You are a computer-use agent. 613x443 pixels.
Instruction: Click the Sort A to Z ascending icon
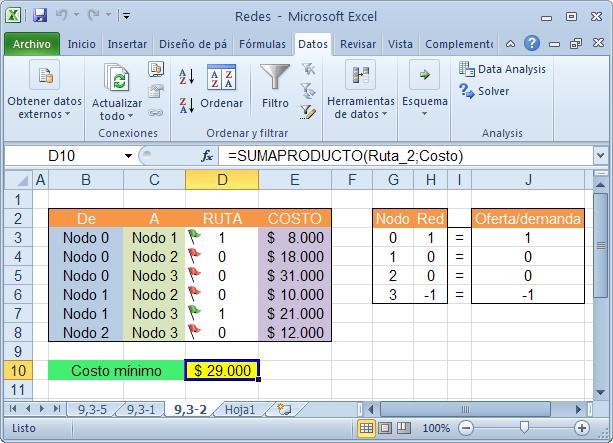pos(186,77)
